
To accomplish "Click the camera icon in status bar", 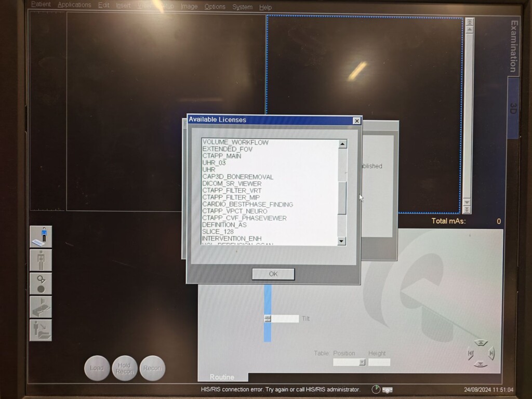I will click(388, 390).
